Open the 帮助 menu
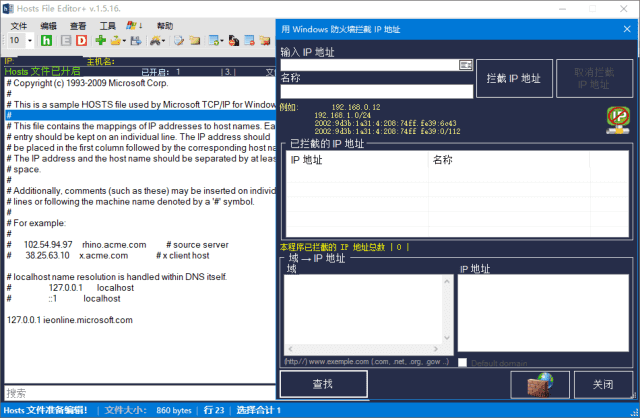640x418 pixels. click(165, 26)
